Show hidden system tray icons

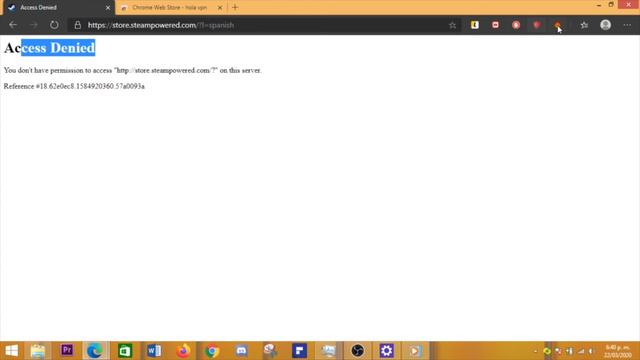click(536, 351)
